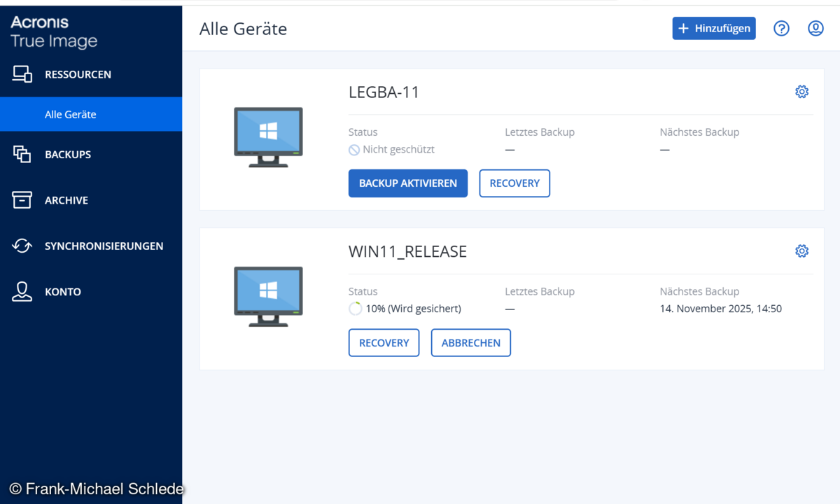Viewport: 840px width, 504px height.
Task: Click the SYNCHRONISIERUNGEN sync icon
Action: pyautogui.click(x=20, y=246)
